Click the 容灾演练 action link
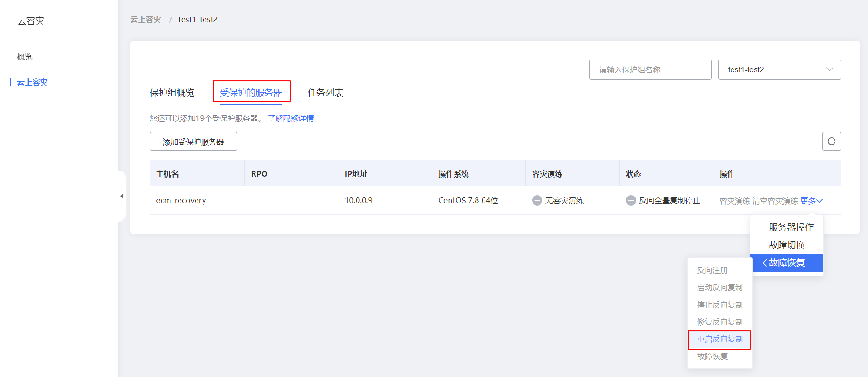 tap(734, 201)
